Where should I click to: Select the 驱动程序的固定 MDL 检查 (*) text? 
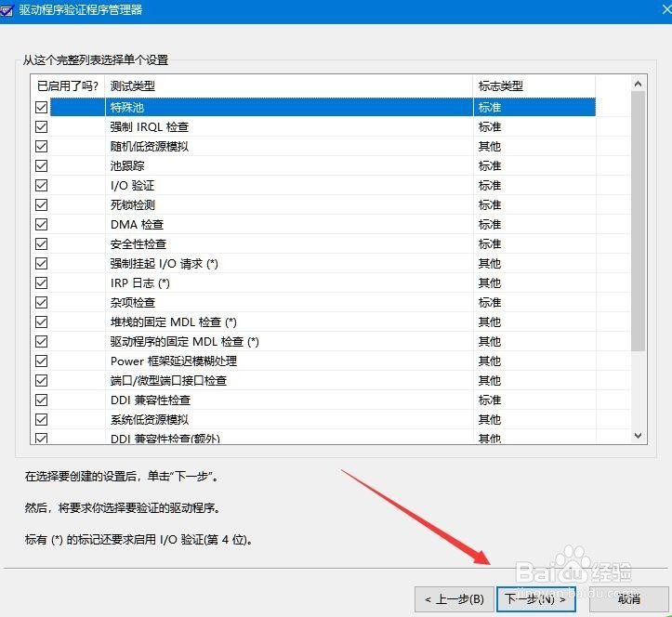coord(185,342)
